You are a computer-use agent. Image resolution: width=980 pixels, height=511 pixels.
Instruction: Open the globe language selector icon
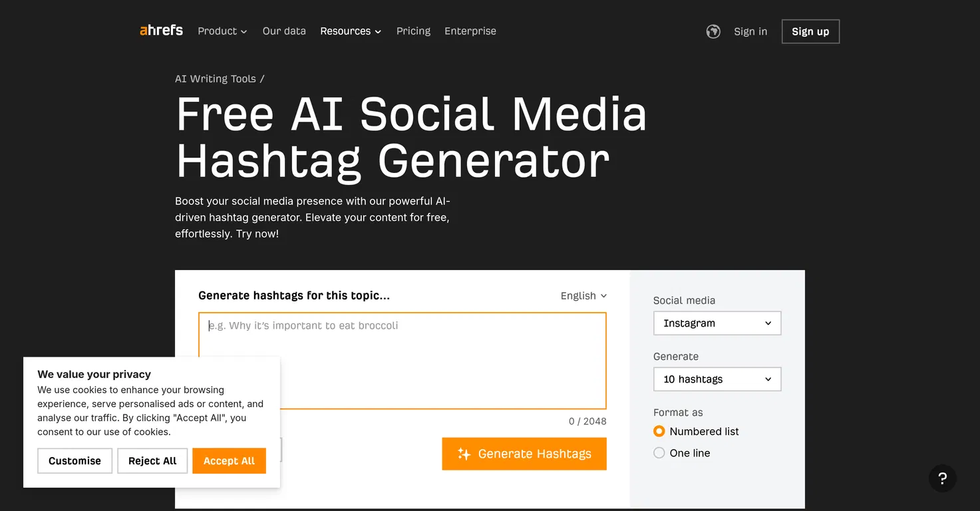pos(713,31)
